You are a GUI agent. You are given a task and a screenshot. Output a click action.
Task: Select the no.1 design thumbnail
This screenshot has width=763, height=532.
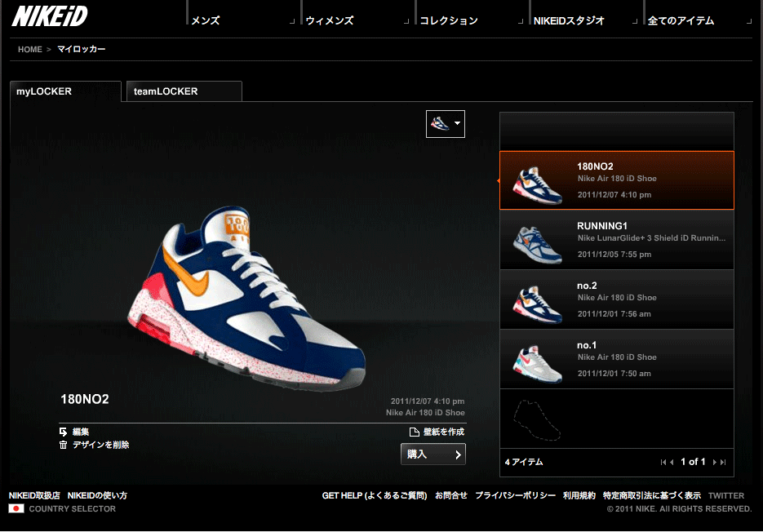point(537,364)
